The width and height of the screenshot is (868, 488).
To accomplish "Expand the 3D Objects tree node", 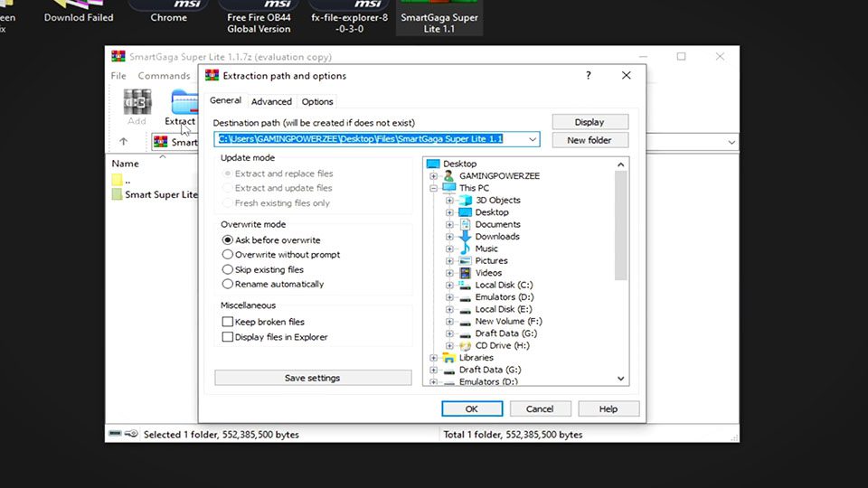I will 449,201.
